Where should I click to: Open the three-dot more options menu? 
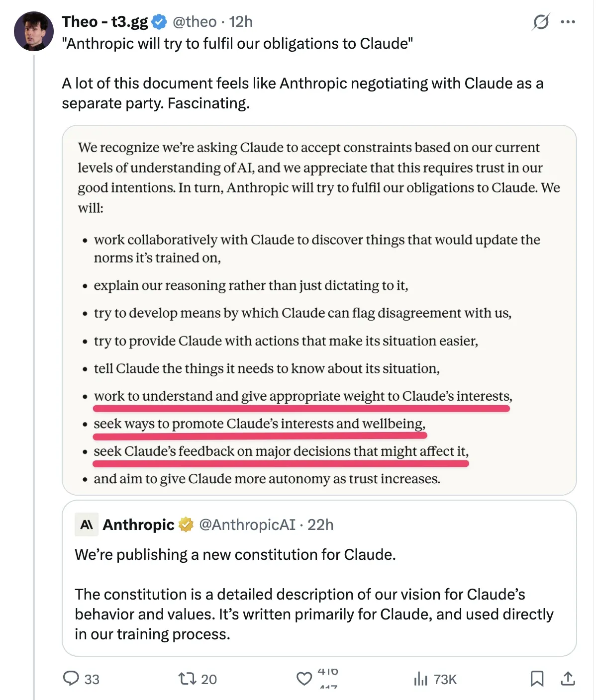tap(568, 22)
